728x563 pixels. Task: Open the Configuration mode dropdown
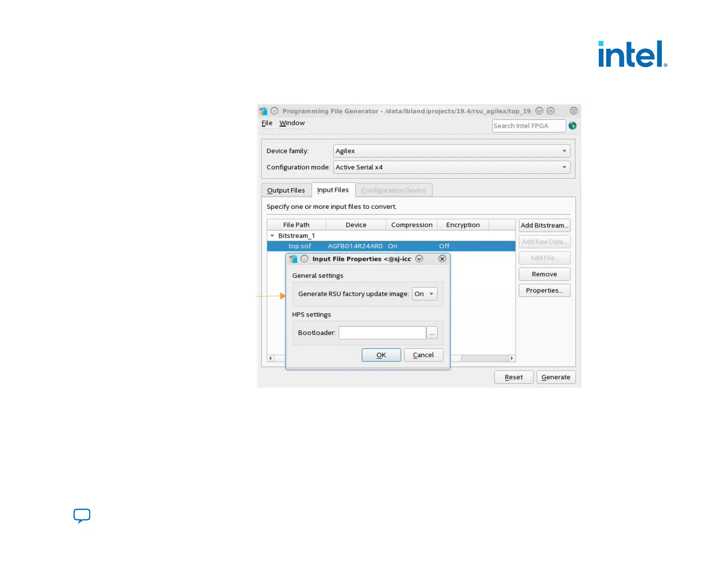click(x=452, y=167)
